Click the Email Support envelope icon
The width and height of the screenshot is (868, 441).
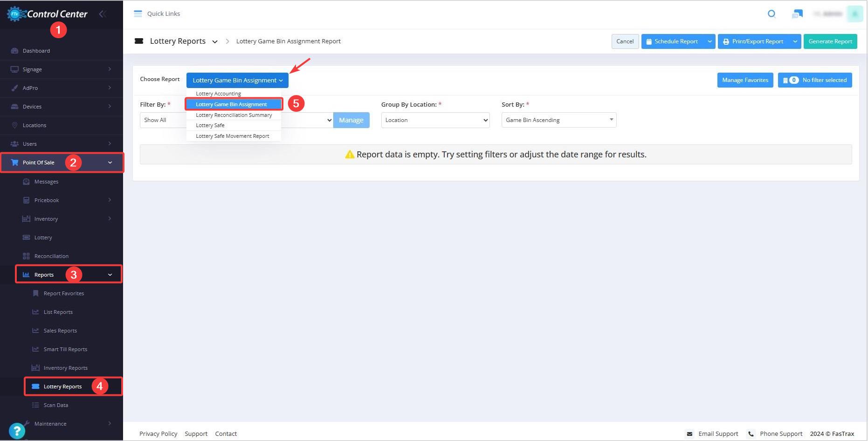pyautogui.click(x=689, y=434)
